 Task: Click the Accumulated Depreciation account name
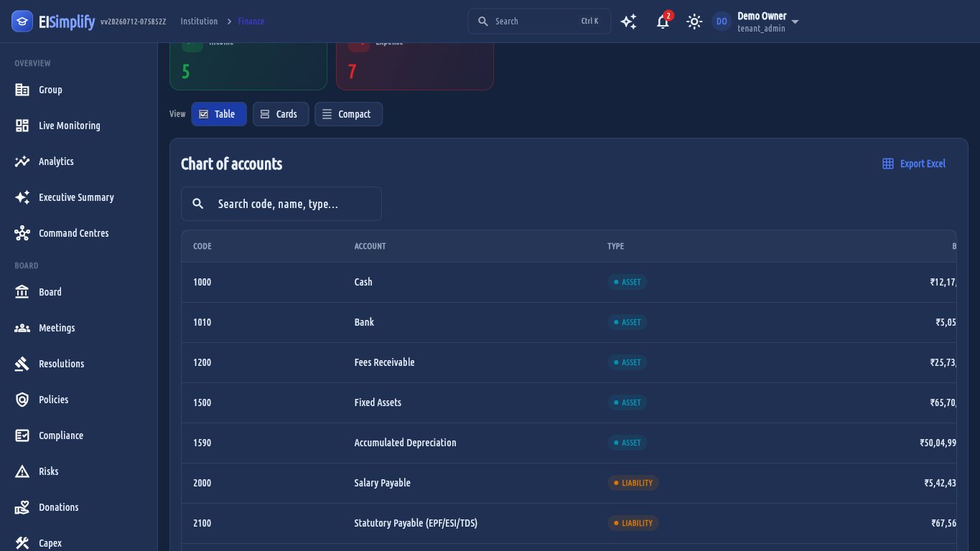[405, 443]
